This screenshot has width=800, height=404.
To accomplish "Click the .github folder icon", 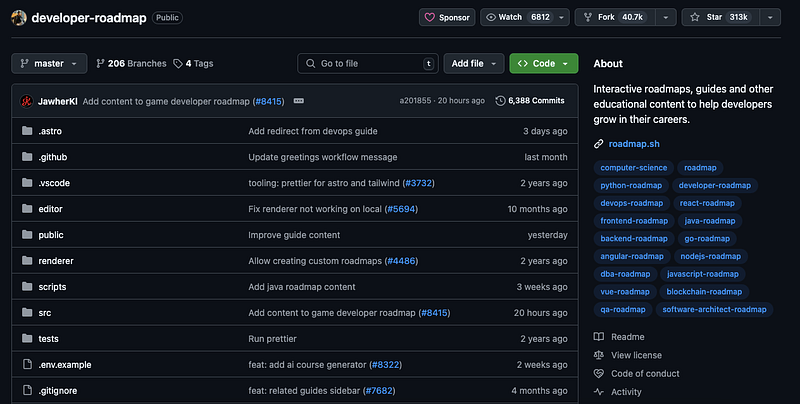I will click(27, 157).
